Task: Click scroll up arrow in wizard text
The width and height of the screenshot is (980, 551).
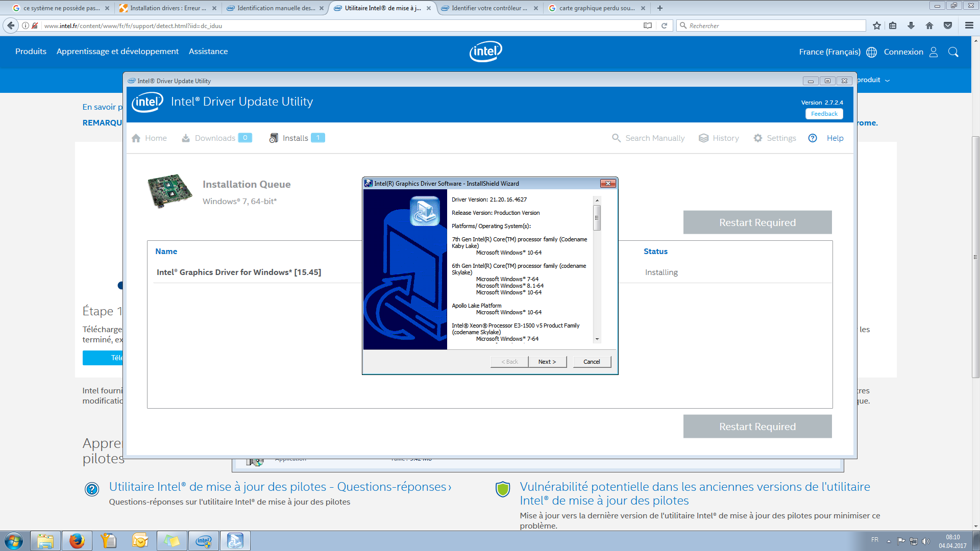Action: point(597,201)
